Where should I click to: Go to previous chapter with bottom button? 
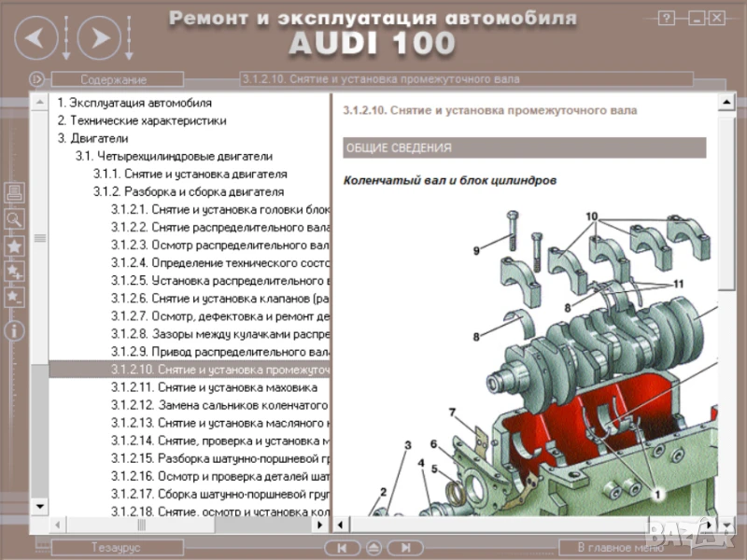tap(343, 548)
